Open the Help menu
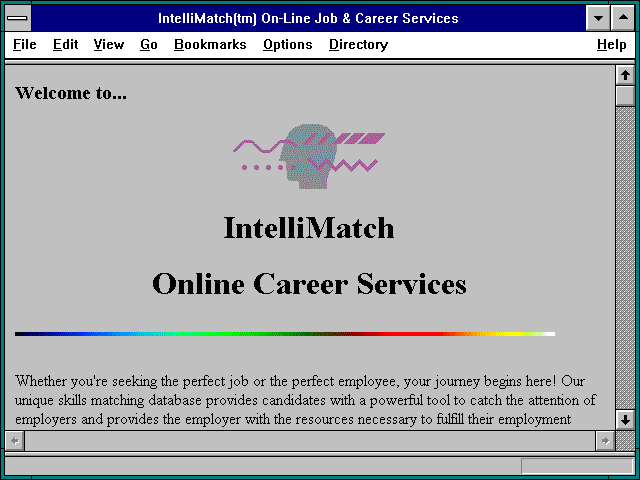 pos(611,44)
